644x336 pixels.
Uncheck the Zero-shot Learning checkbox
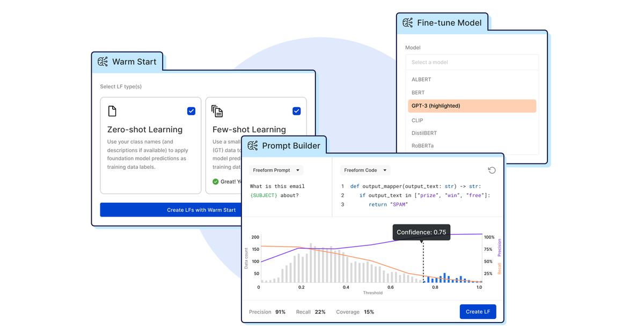(191, 111)
